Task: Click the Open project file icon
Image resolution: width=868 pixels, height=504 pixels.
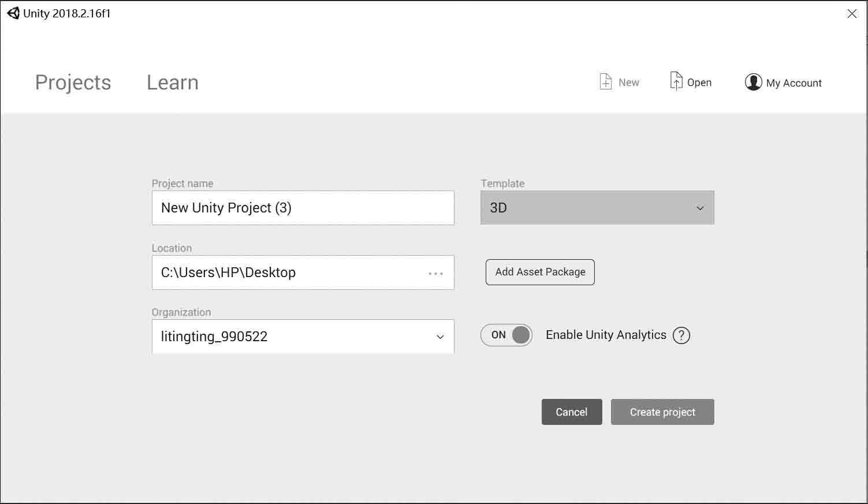Action: 676,81
